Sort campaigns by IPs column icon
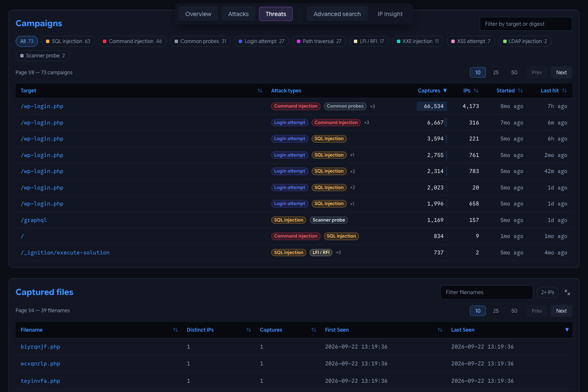The width and height of the screenshot is (588, 392). 476,91
